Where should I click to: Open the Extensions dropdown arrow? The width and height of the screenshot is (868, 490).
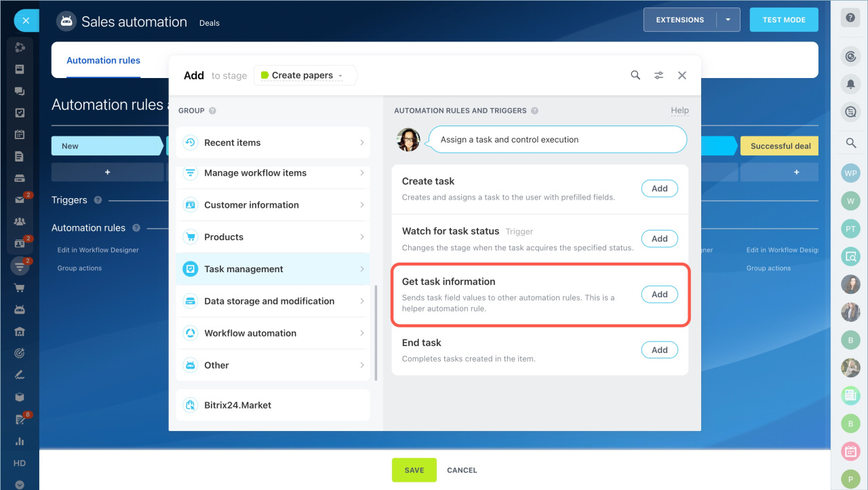pos(728,20)
